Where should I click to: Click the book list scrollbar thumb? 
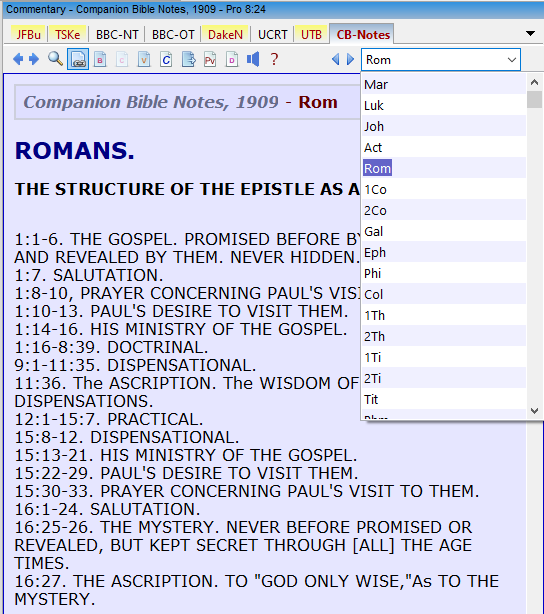(534, 99)
